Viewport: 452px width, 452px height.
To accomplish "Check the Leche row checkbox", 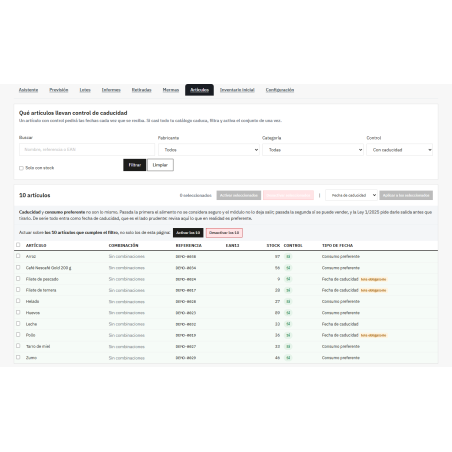I will point(18,323).
